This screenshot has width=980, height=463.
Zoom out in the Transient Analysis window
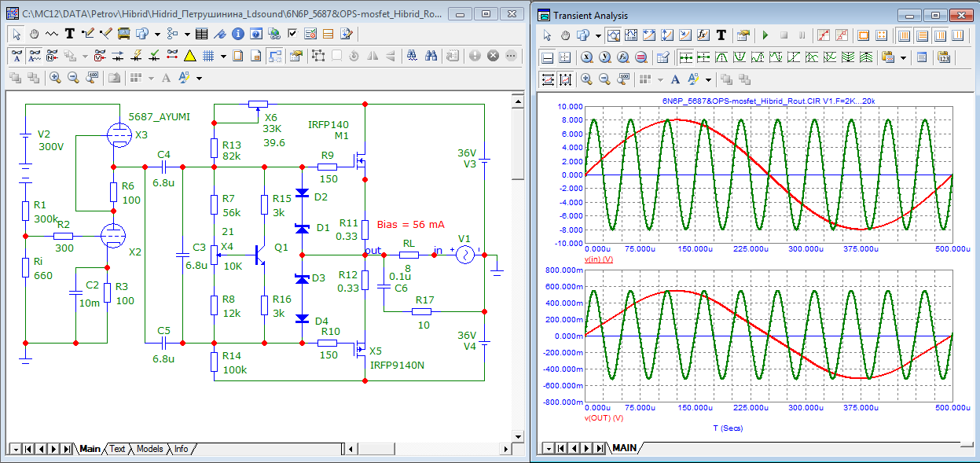(x=604, y=79)
